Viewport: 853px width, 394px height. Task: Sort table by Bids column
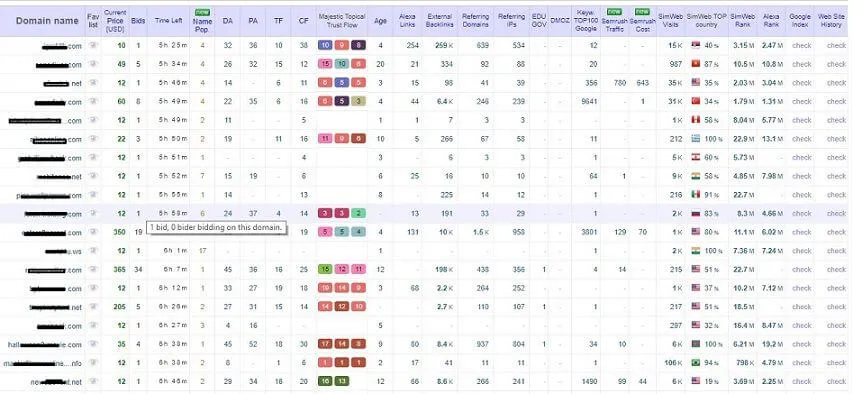tap(138, 21)
